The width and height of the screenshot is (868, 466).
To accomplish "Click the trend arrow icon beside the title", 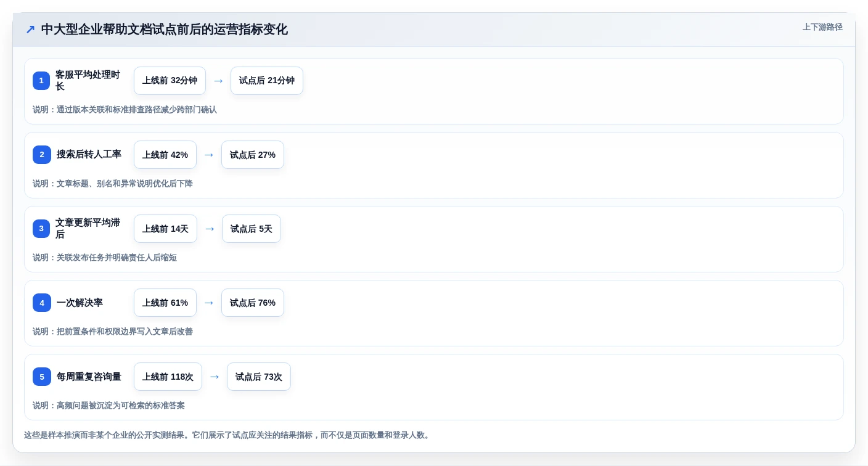I will point(30,30).
